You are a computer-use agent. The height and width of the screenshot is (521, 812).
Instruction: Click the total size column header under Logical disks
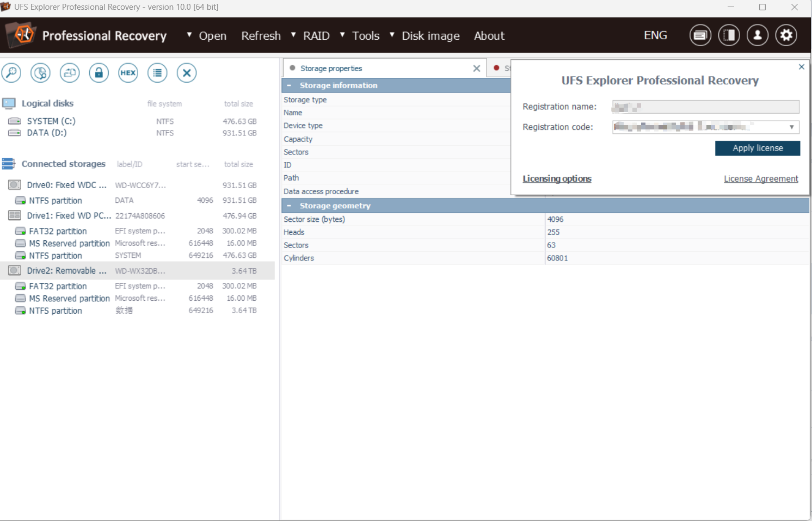pyautogui.click(x=238, y=104)
